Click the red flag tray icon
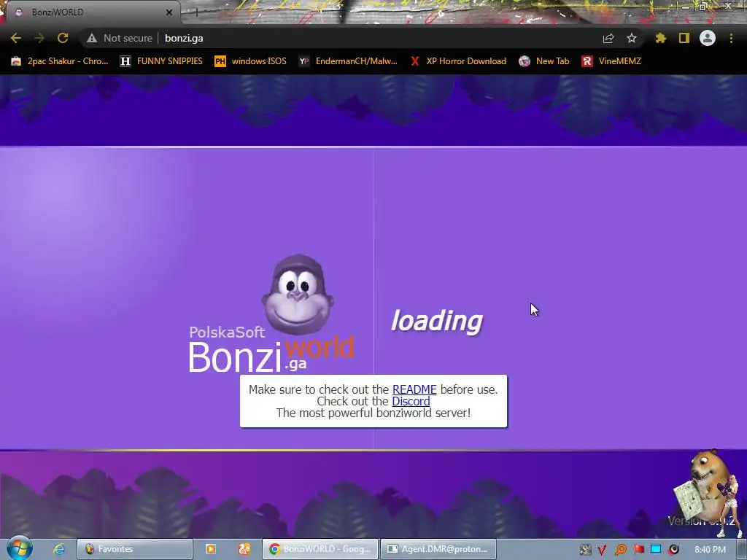 pos(639,549)
